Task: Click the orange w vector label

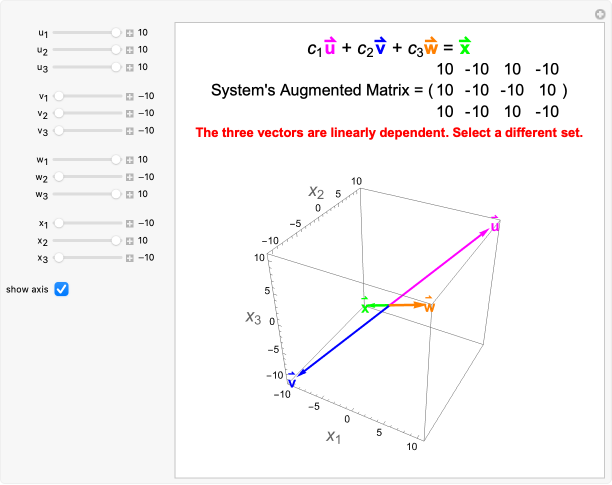Action: click(429, 306)
